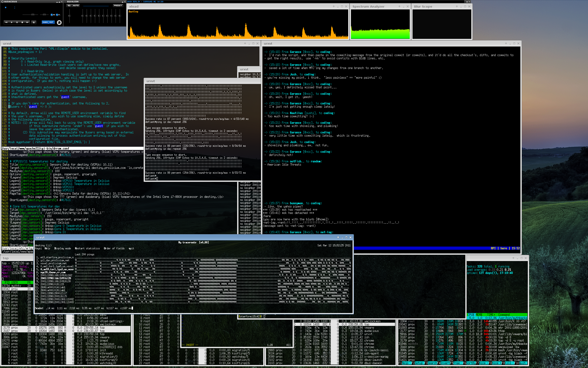The image size is (588, 368).
Task: Click the Blur Scope black display
Action: (442, 24)
